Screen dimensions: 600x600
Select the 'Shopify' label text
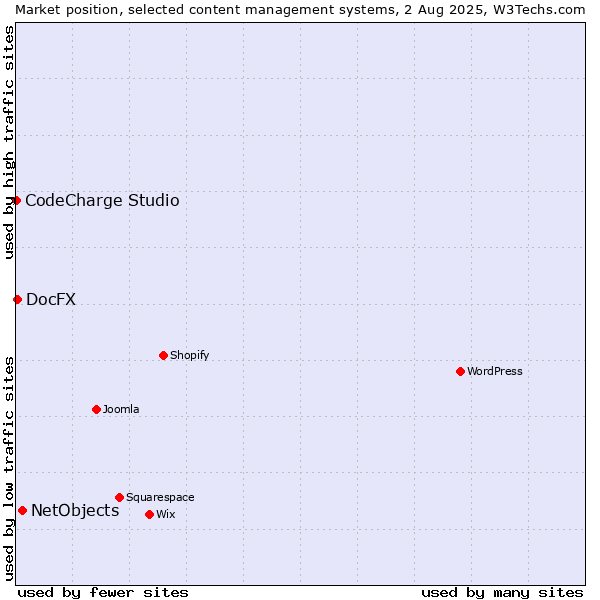point(189,355)
